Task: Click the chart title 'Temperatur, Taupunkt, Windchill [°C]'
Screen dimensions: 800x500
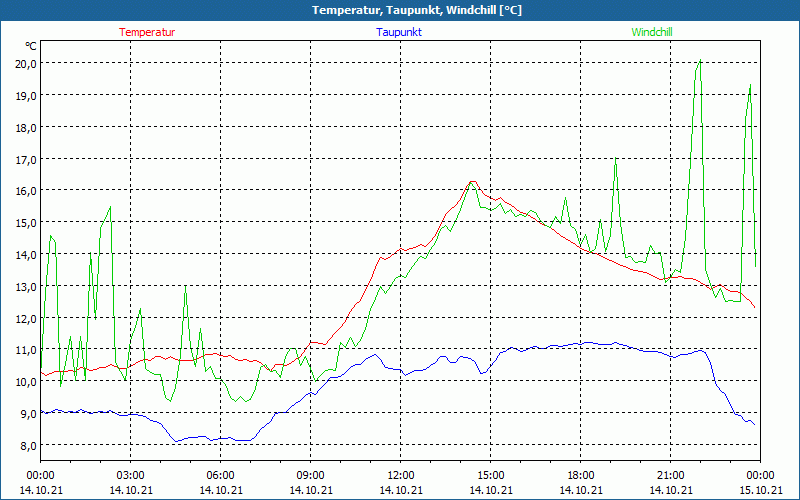Action: (417, 10)
